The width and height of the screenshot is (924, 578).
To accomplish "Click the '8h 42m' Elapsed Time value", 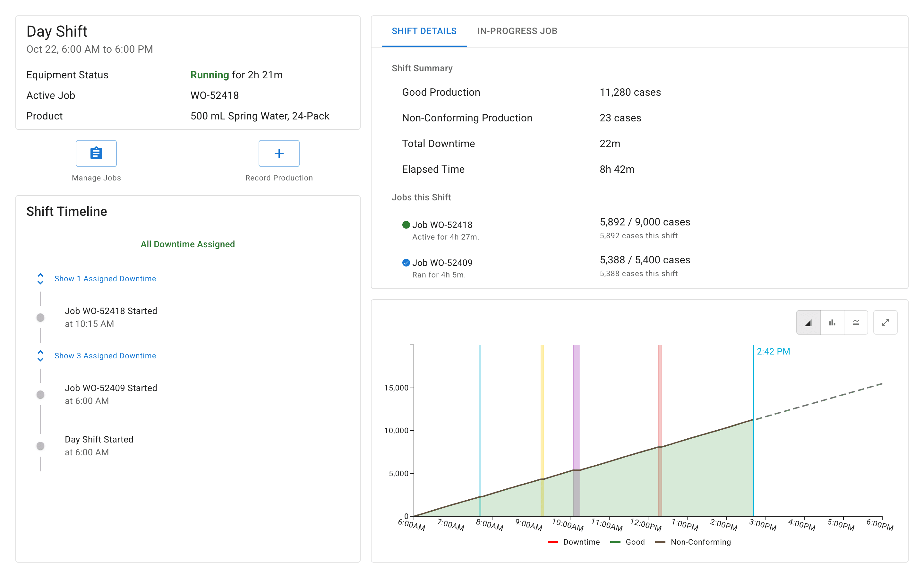I will 617,169.
